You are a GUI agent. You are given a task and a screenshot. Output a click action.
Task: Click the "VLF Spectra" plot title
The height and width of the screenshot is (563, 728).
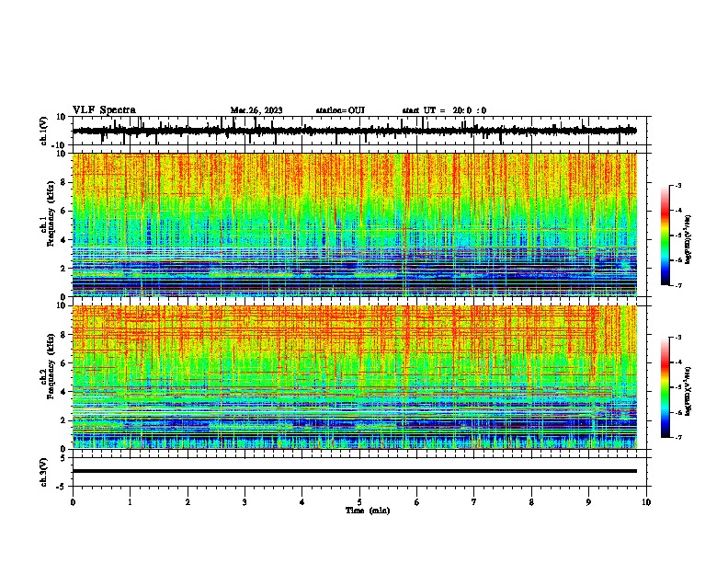click(x=104, y=110)
